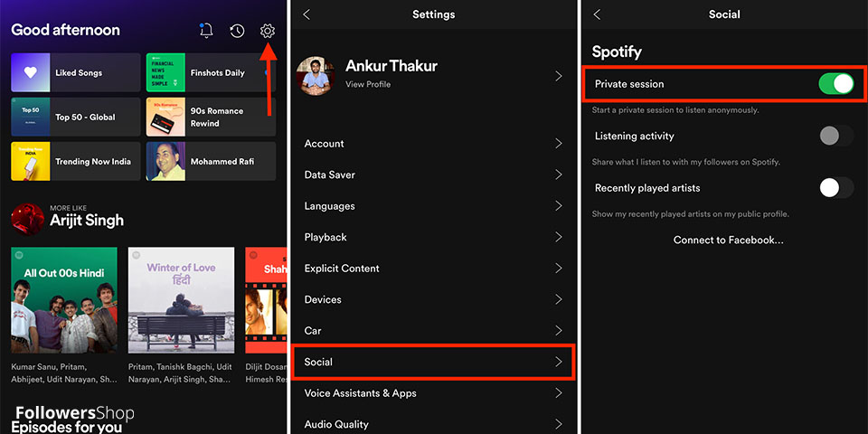Open Languages settings item
Viewport: 868px width, 434px height.
pos(433,206)
